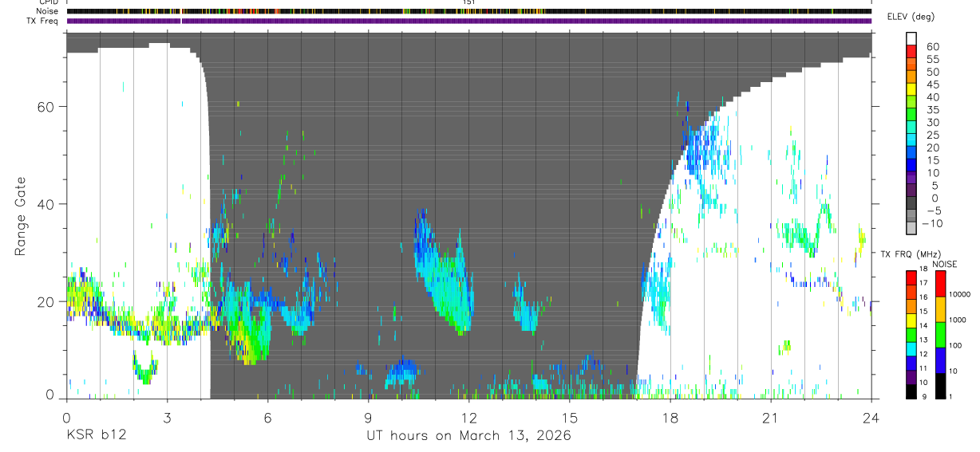Click the '1000' value in the NOISE legend

[x=958, y=320]
